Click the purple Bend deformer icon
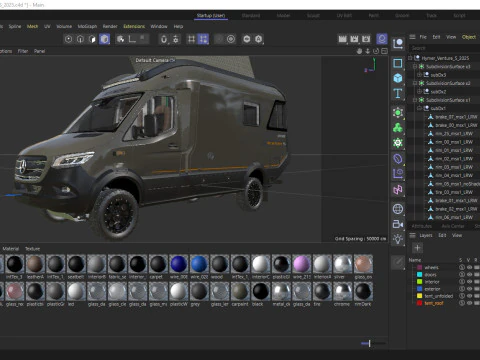 [x=398, y=159]
